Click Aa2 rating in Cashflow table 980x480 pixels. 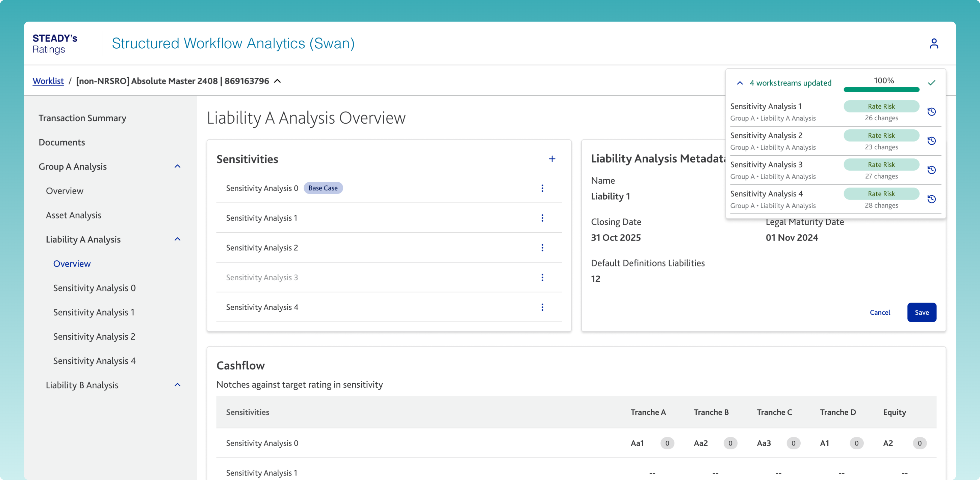(x=701, y=443)
